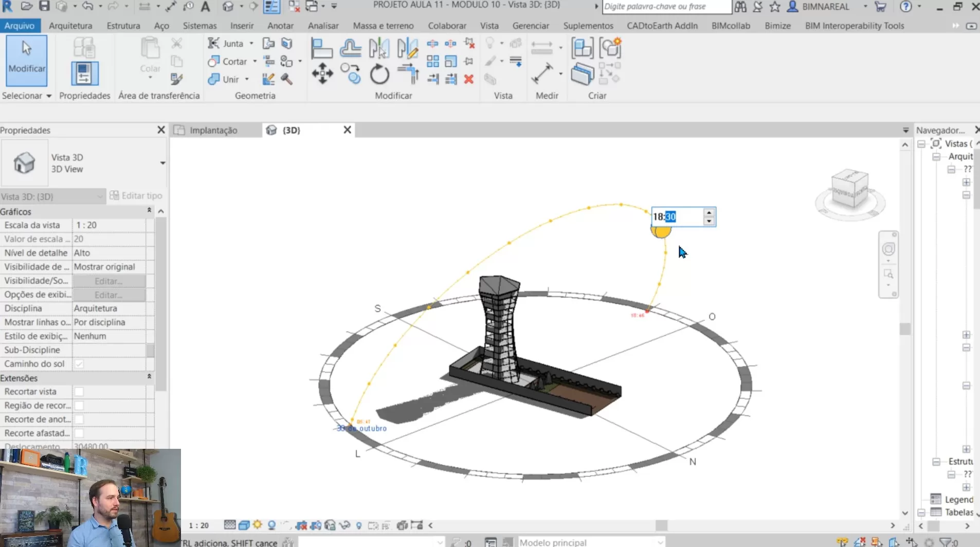Activate the Rotate tool
The image size is (980, 547).
tap(379, 74)
